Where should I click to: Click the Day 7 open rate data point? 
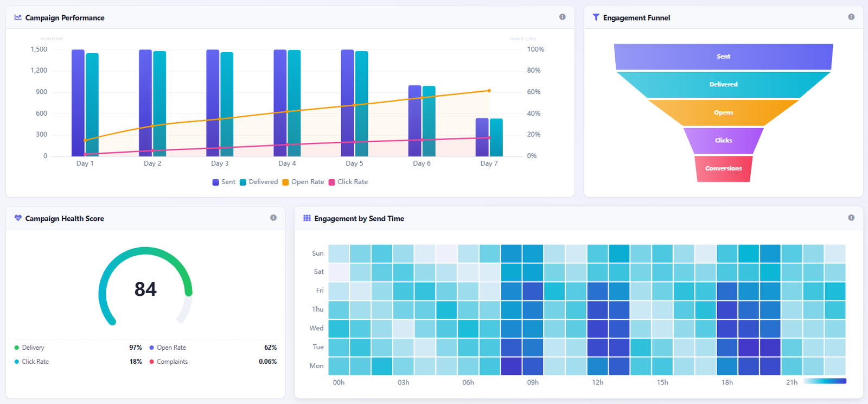[489, 91]
